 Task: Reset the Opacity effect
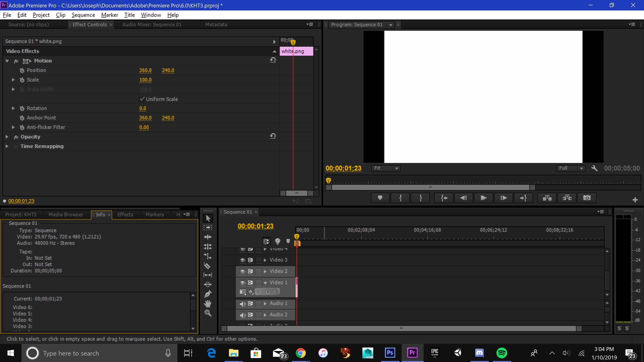[x=273, y=136]
